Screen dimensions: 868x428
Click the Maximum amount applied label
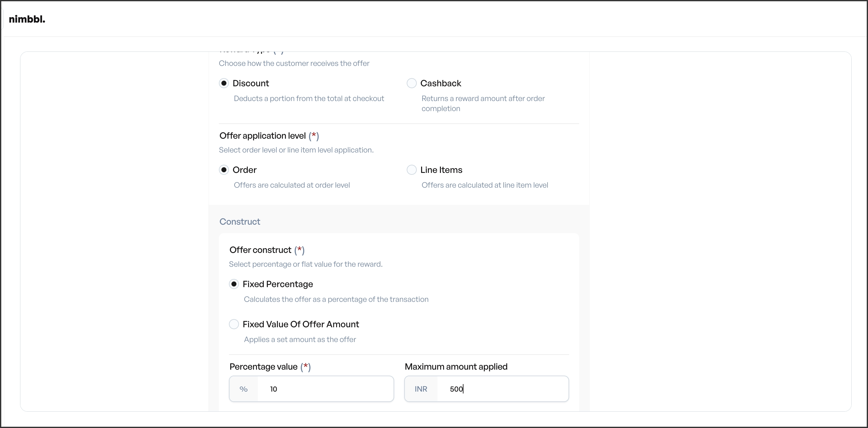[456, 366]
